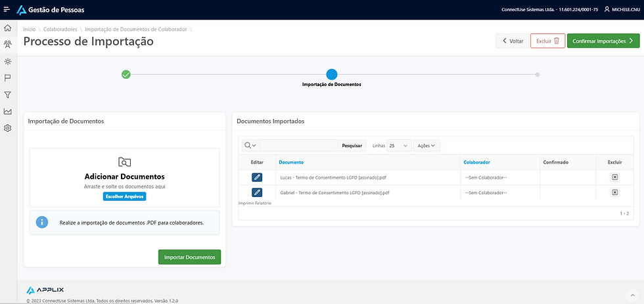Select the final gray step marker
The width and height of the screenshot is (644, 304).
538,75
